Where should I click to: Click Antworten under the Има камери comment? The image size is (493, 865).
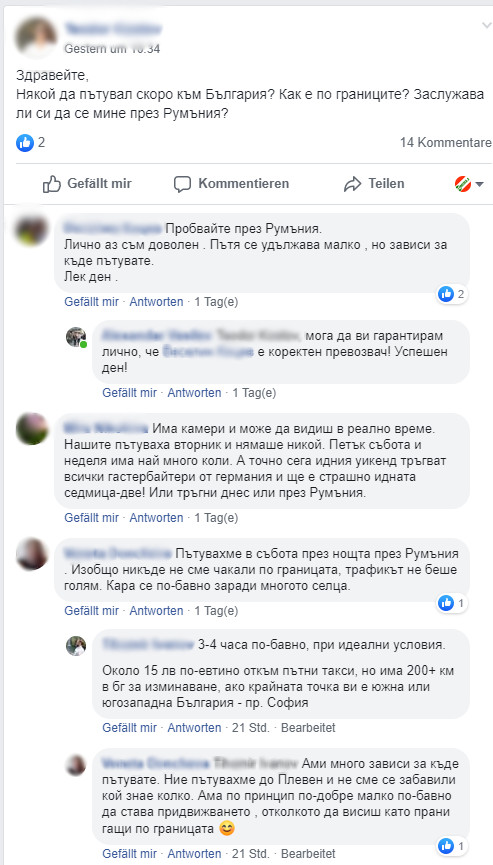(x=156, y=517)
